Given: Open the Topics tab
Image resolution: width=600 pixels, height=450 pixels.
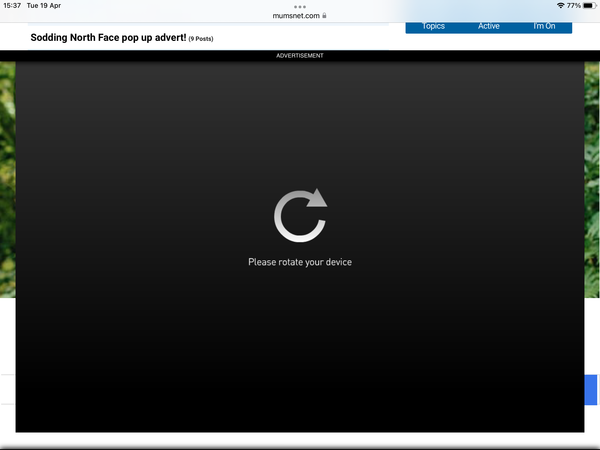Looking at the screenshot, I should click(434, 26).
